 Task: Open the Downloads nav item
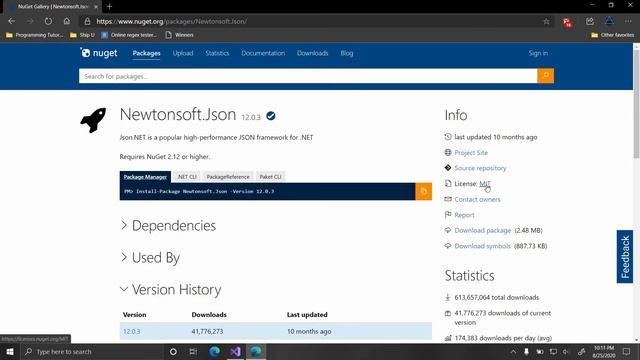(x=312, y=53)
